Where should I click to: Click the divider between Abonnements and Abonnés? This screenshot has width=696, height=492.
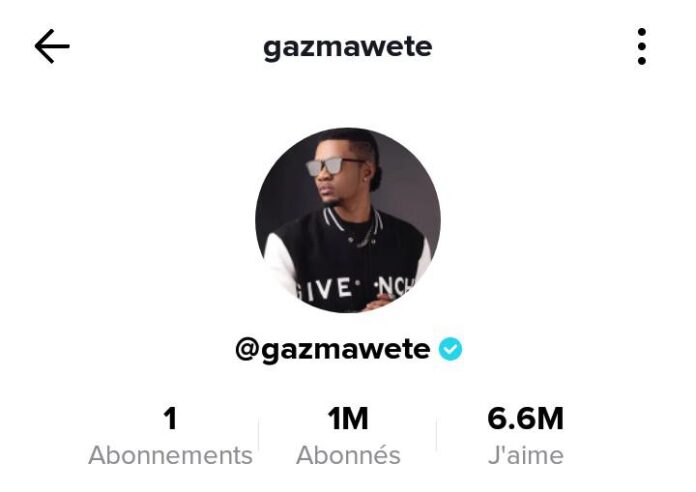[258, 435]
